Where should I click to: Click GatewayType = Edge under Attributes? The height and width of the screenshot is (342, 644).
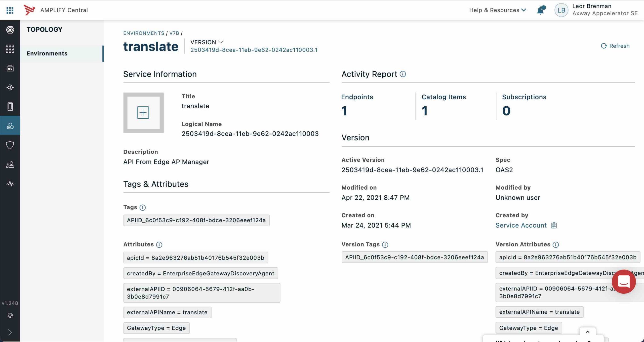(x=156, y=328)
